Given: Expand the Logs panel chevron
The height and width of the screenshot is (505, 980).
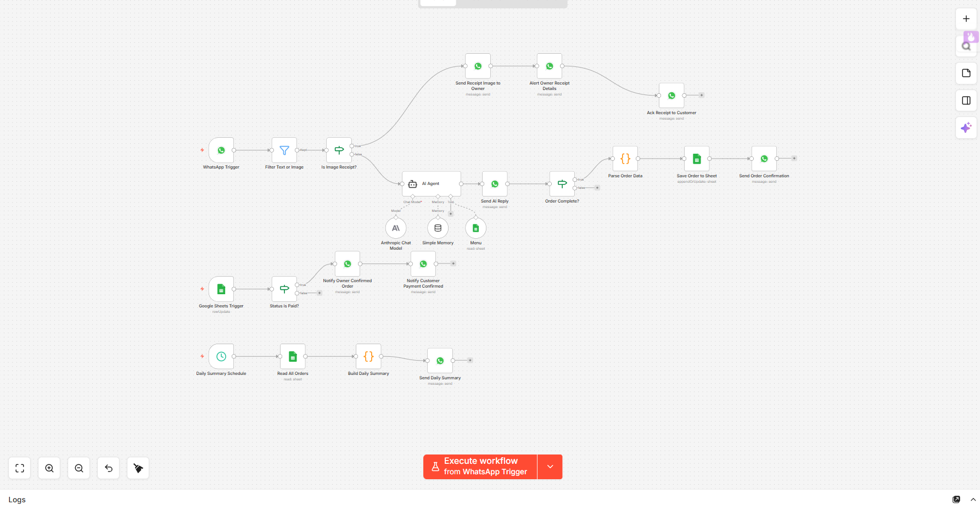Looking at the screenshot, I should click(x=973, y=500).
